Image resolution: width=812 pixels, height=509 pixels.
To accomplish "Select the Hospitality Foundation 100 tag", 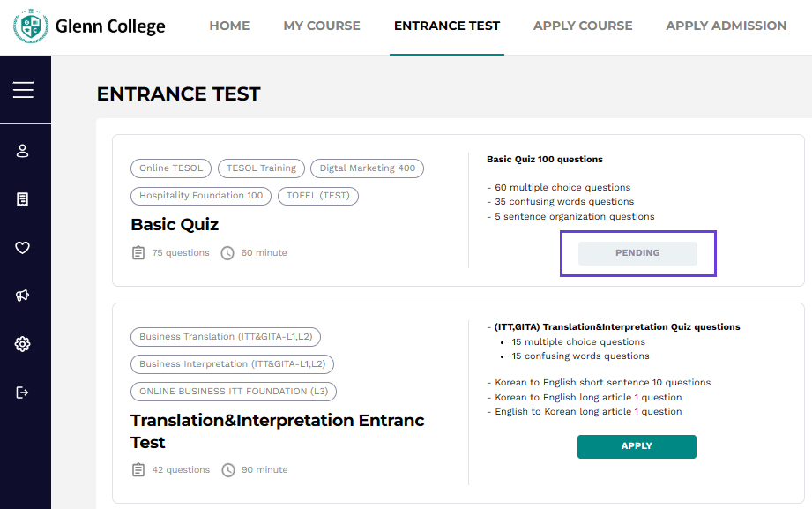I will pos(201,196).
